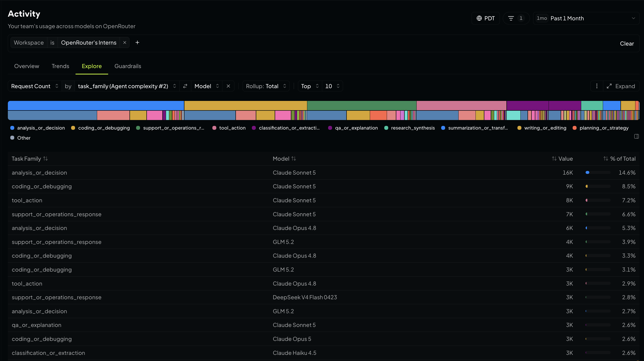
Task: Click the 14.6% of total value
Action: coord(627,172)
